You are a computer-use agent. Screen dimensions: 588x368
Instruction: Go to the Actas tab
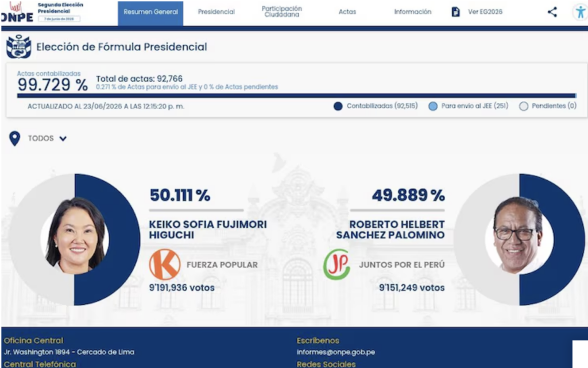347,12
